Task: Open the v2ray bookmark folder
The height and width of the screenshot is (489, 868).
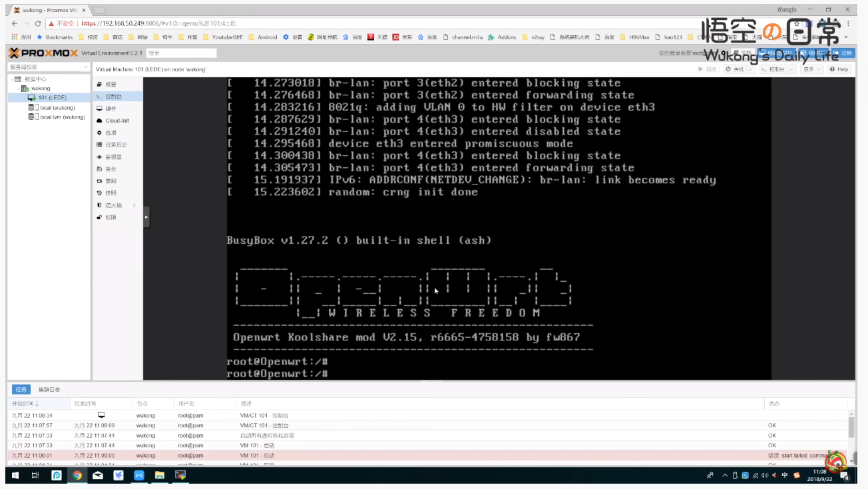Action: 533,37
